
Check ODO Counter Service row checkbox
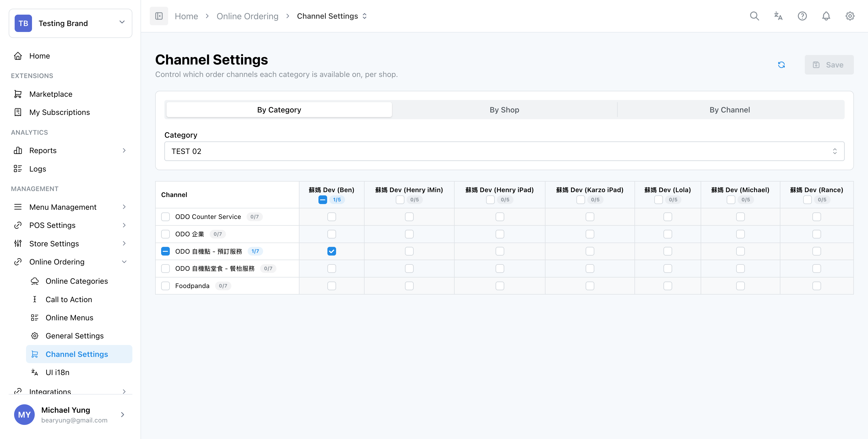pos(165,217)
